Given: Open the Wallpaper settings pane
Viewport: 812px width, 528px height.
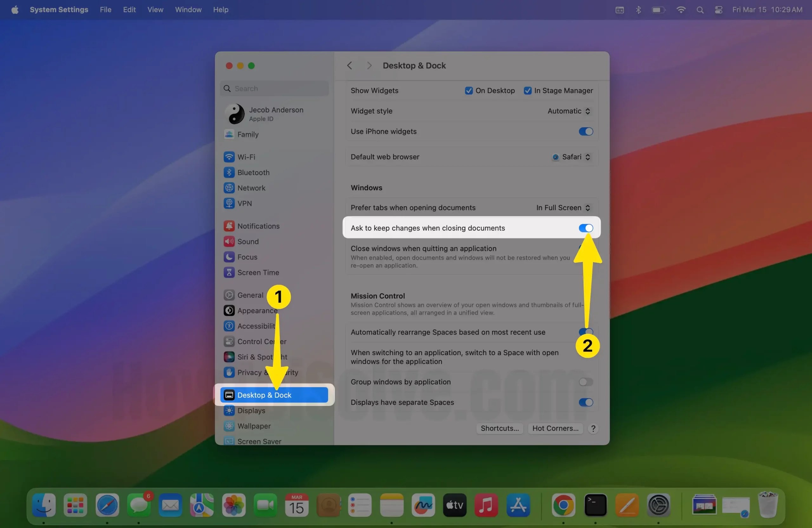Looking at the screenshot, I should (254, 426).
